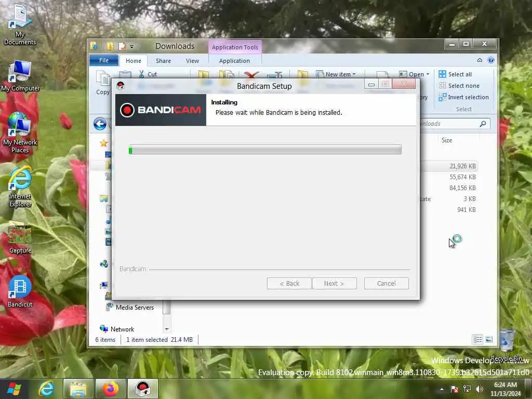Viewport: 532px width, 399px height.
Task: Click navigation pane scroll down arrow
Action: coord(167,329)
